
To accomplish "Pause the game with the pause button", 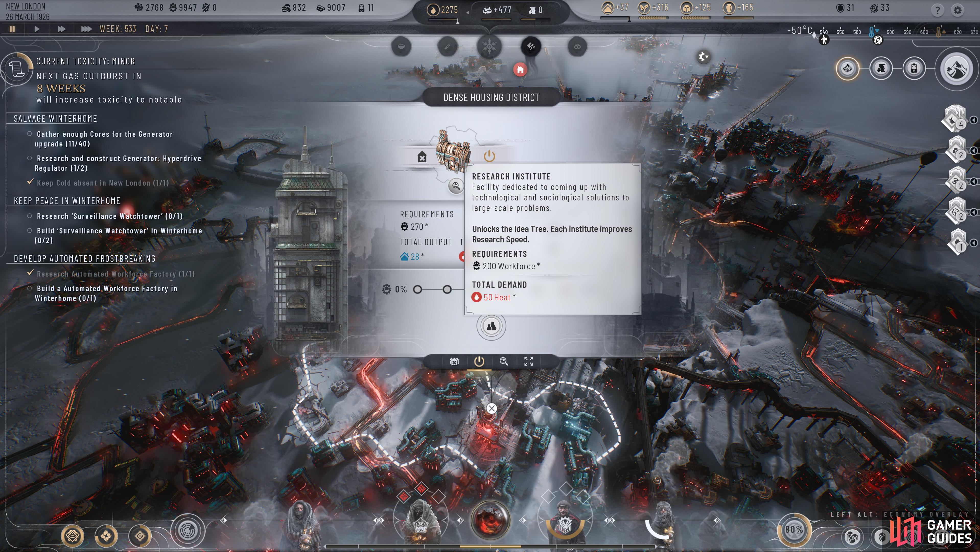I will coord(12,29).
